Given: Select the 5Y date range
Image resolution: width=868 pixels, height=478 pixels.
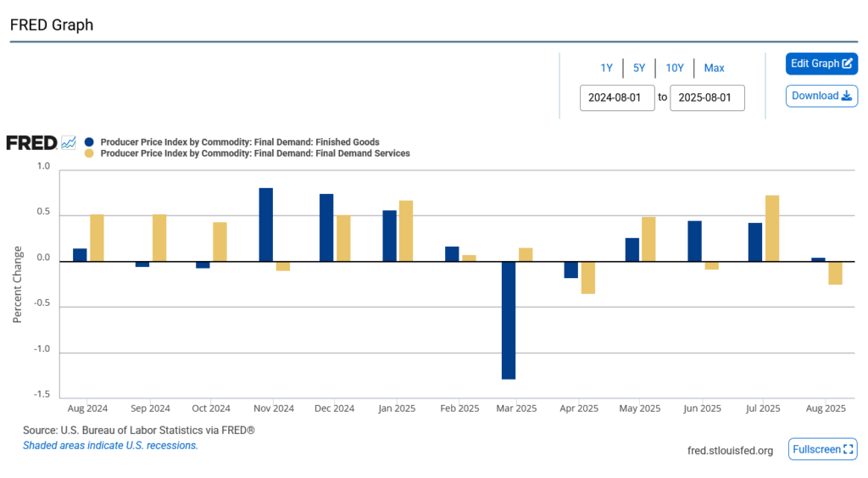Looking at the screenshot, I should pos(639,68).
